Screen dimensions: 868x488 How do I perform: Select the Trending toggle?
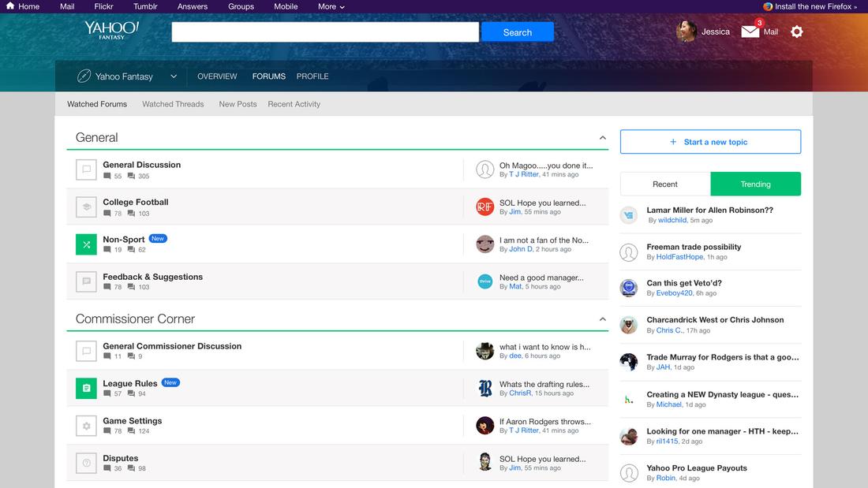point(755,184)
